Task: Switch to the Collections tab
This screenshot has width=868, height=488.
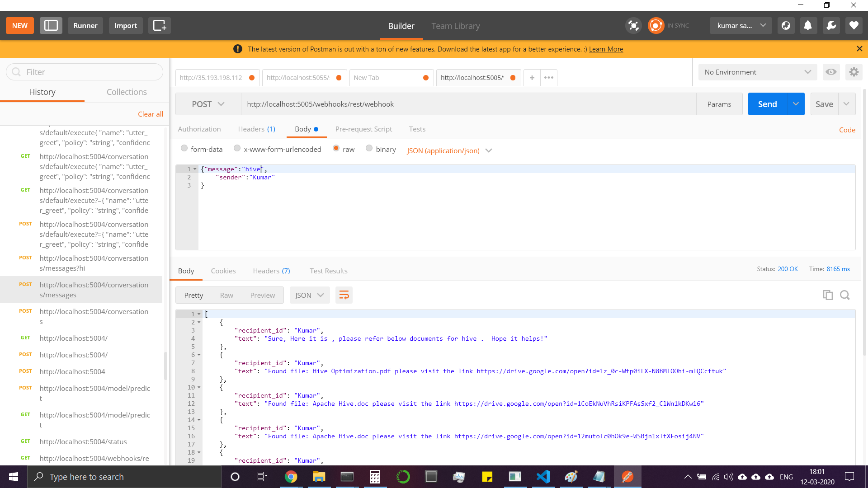Action: coord(127,92)
